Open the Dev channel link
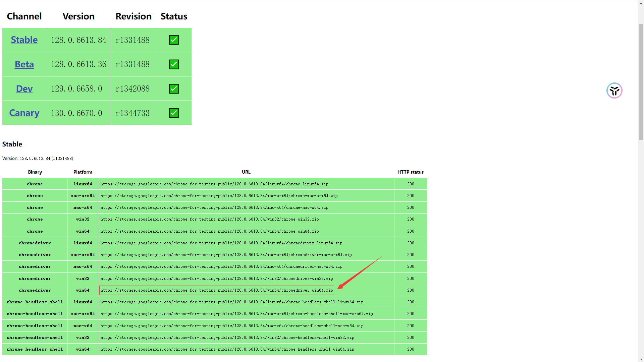Image resolution: width=644 pixels, height=362 pixels. pos(24,88)
